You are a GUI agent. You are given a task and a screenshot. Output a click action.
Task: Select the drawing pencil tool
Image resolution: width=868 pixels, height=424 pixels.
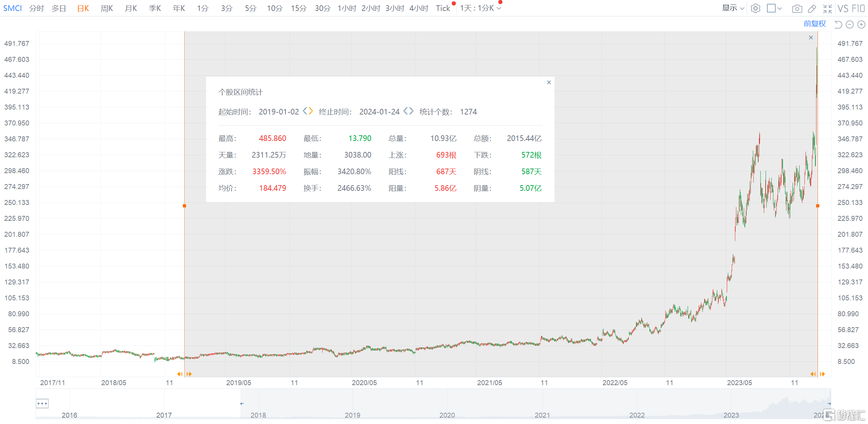point(812,8)
